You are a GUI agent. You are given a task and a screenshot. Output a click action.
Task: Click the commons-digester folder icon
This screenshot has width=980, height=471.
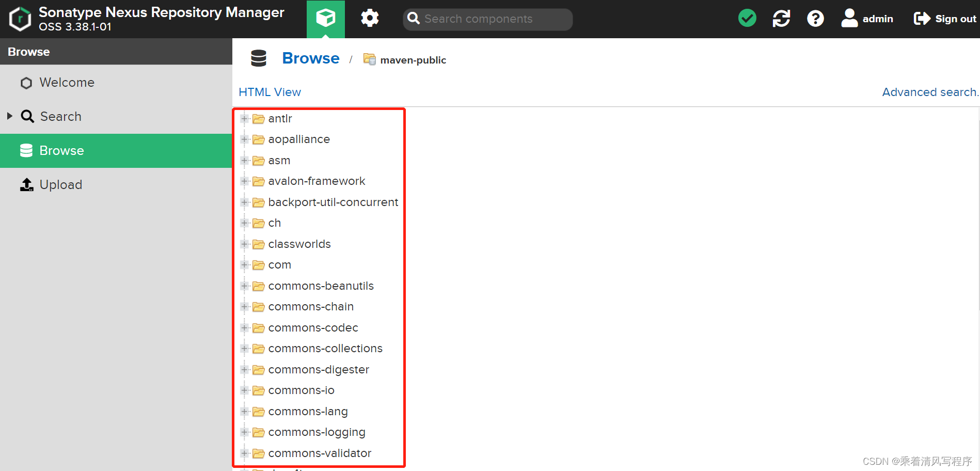pos(259,370)
